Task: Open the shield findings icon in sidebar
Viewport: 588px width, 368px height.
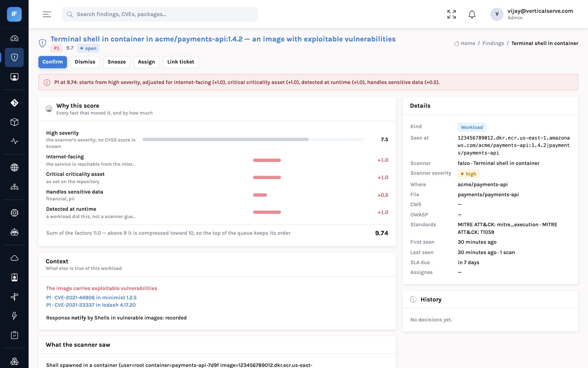Action: pyautogui.click(x=14, y=58)
